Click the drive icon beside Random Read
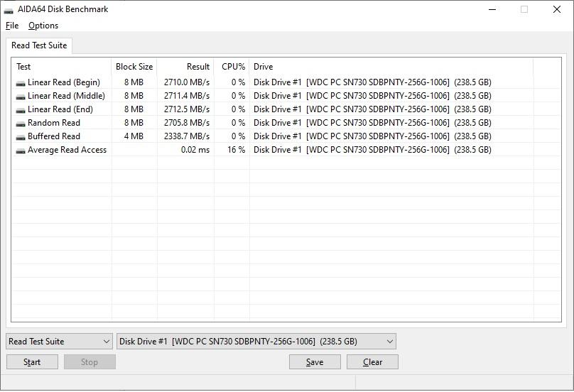Viewport: 574px width, 392px height. tap(21, 123)
